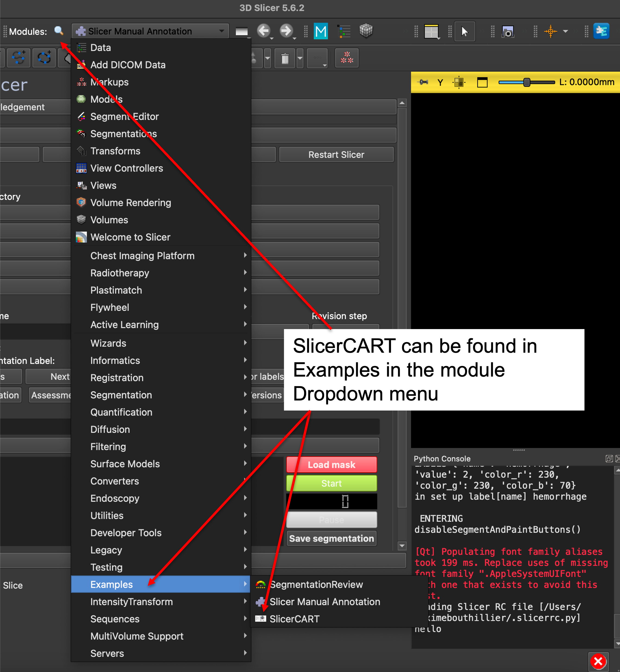Click the Save segmentation button

tap(331, 538)
